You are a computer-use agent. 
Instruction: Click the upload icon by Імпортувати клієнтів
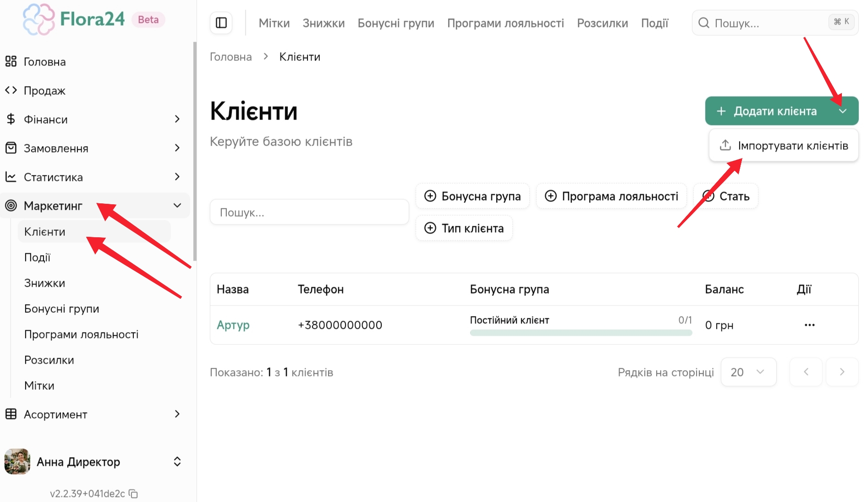click(x=725, y=146)
